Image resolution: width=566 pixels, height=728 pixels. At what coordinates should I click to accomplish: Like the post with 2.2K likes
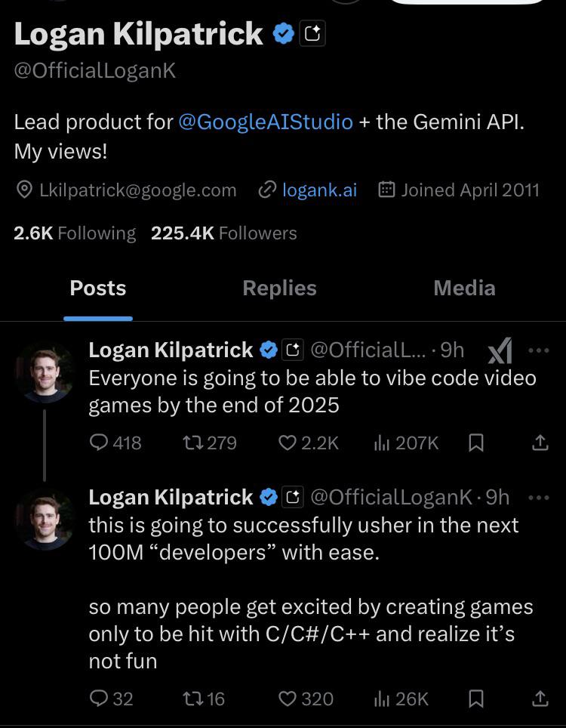288,443
